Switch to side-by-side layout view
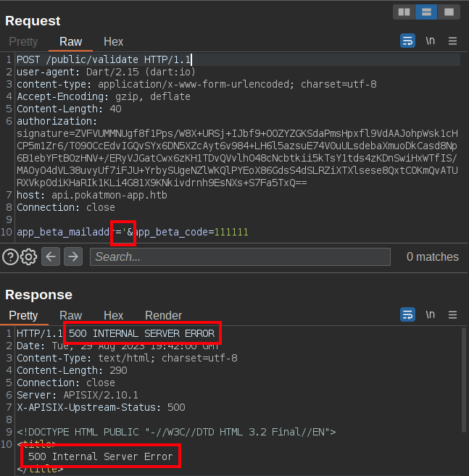 click(404, 12)
